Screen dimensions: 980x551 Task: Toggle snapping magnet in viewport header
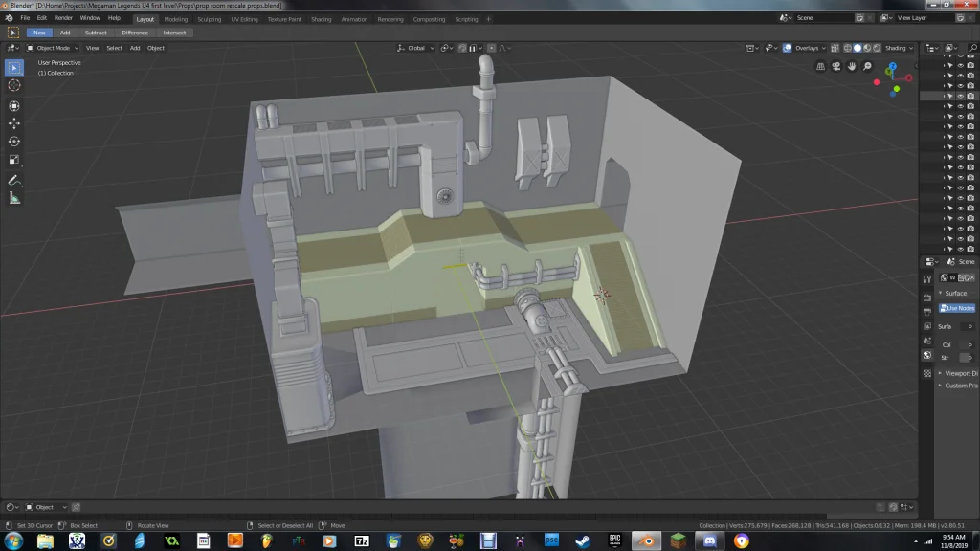click(x=462, y=48)
